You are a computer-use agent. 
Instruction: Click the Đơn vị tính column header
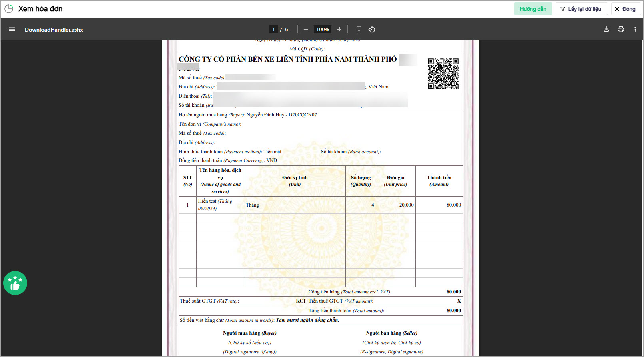coord(295,181)
